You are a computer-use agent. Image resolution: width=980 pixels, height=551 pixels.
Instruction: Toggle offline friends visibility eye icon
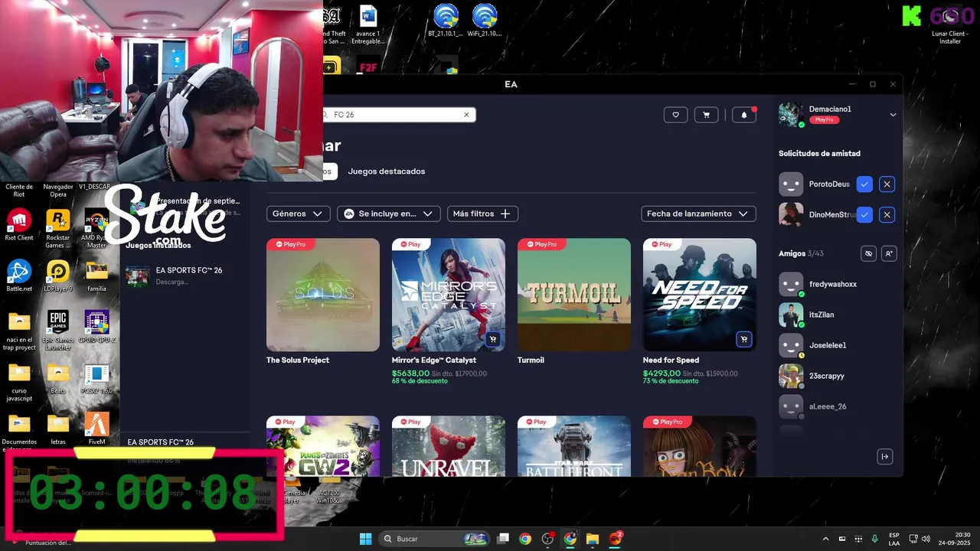868,253
